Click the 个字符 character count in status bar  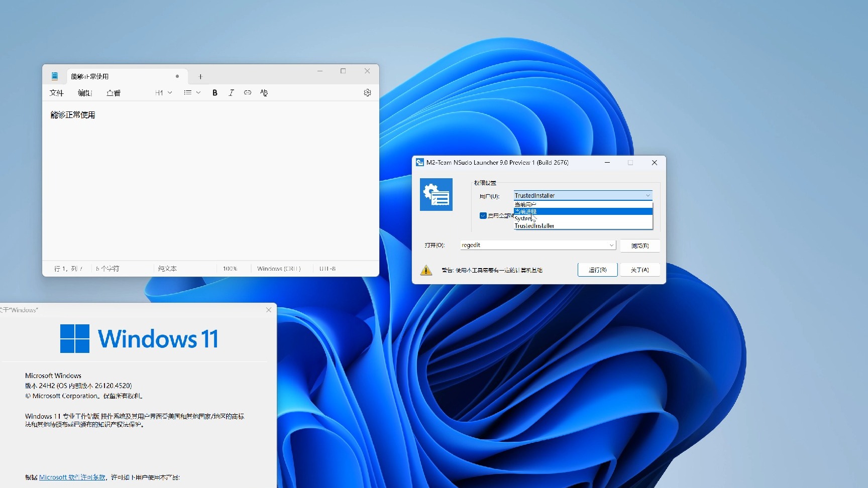coord(107,269)
